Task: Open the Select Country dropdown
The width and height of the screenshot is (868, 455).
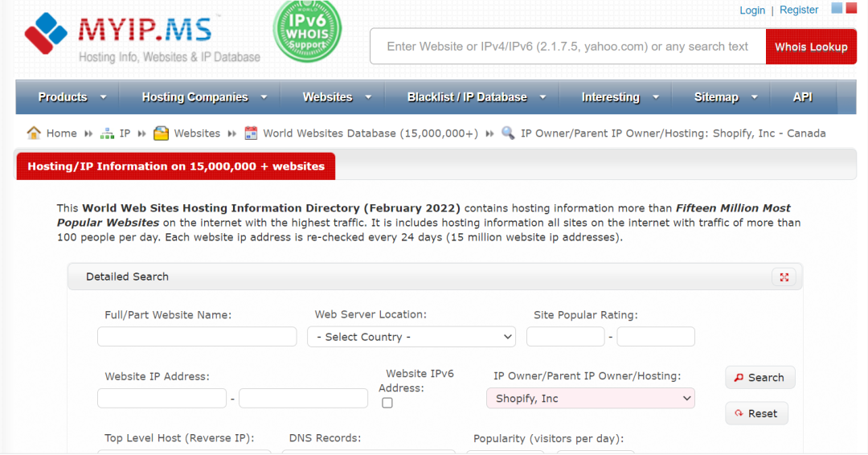Action: 411,337
